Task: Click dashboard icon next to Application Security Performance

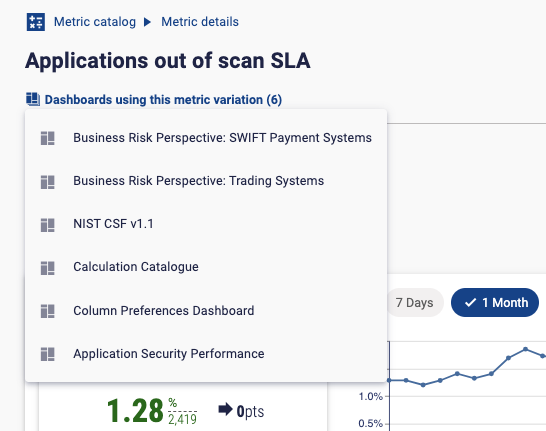Action: 48,354
